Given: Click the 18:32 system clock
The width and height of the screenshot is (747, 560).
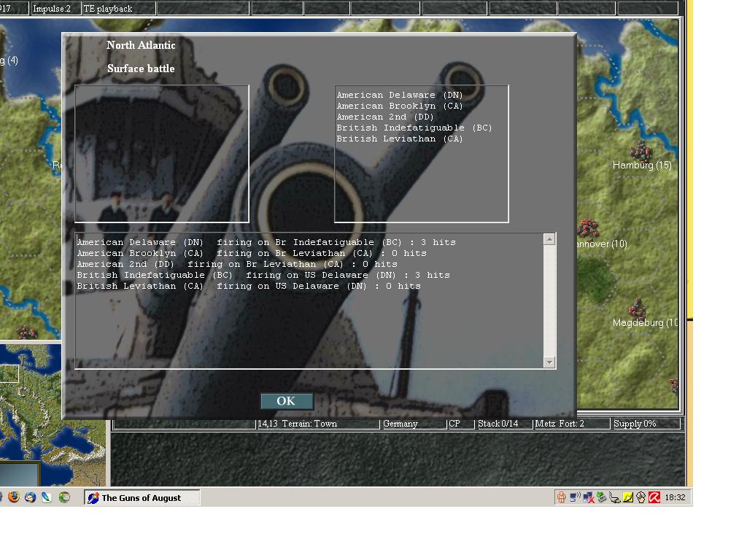Looking at the screenshot, I should coord(675,497).
